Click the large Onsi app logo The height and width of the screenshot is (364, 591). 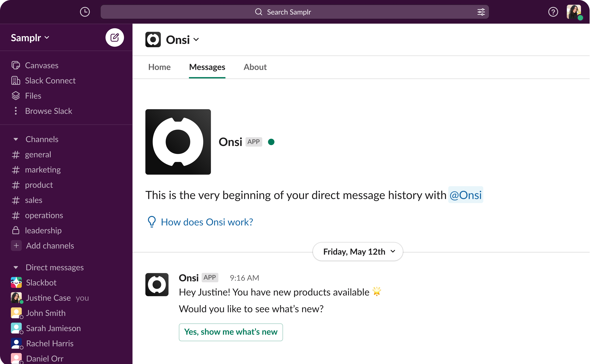[178, 142]
